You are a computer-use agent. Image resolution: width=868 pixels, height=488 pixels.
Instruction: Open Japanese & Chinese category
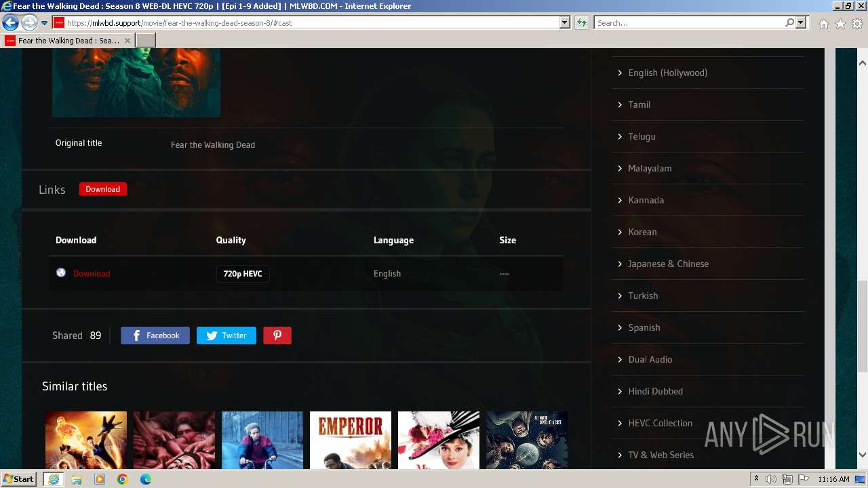[668, 264]
